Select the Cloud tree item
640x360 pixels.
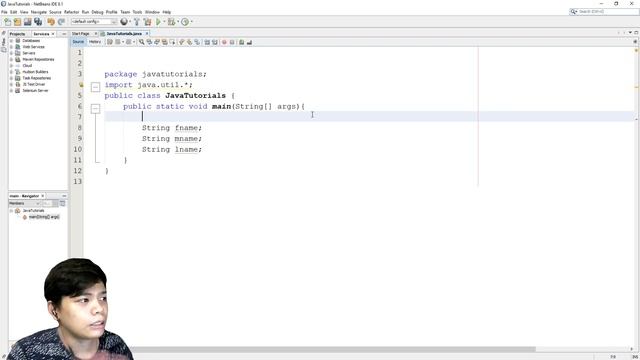27,66
